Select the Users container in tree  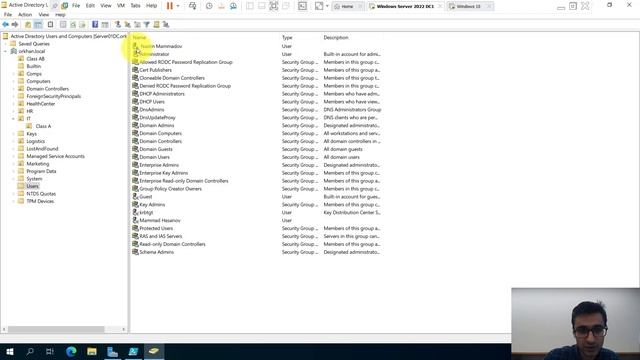pos(32,186)
